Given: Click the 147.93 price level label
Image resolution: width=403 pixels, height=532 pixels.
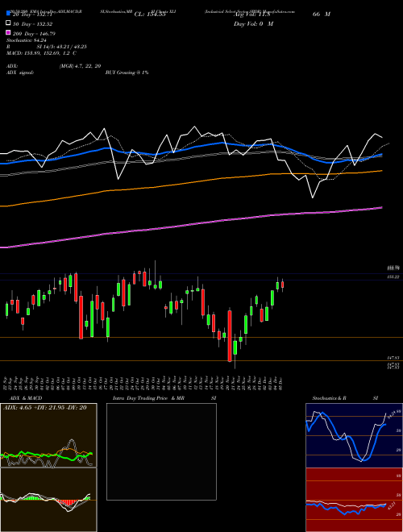Looking at the screenshot, I should click(x=393, y=358).
